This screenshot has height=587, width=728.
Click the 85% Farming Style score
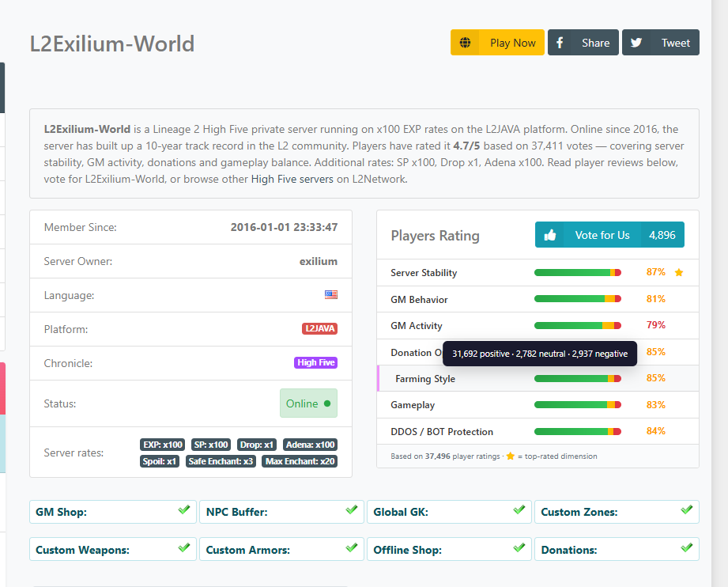pos(655,378)
